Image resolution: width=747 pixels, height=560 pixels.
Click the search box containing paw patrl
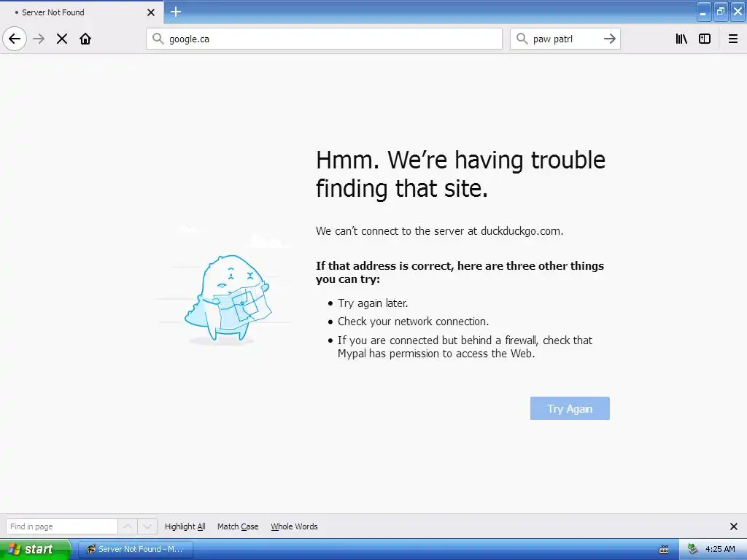click(565, 39)
